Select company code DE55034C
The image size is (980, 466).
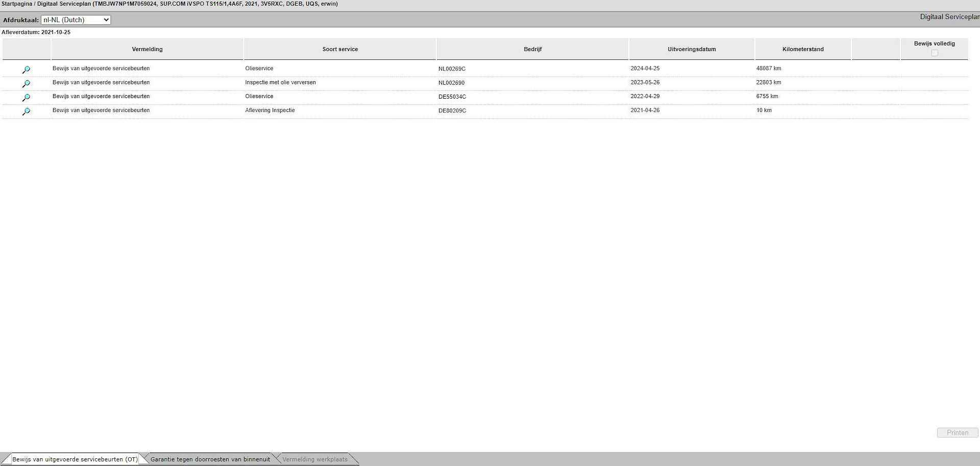point(452,97)
